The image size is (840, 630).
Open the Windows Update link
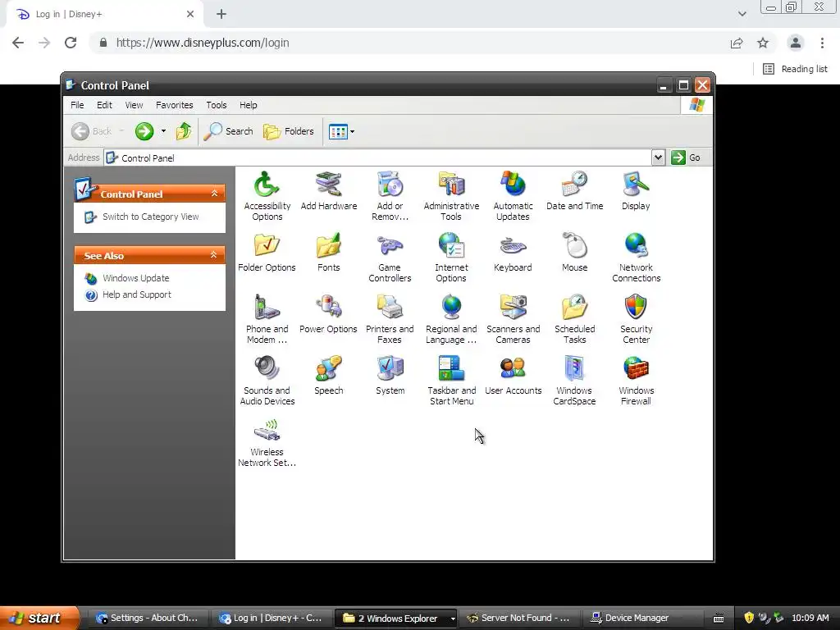tap(135, 278)
